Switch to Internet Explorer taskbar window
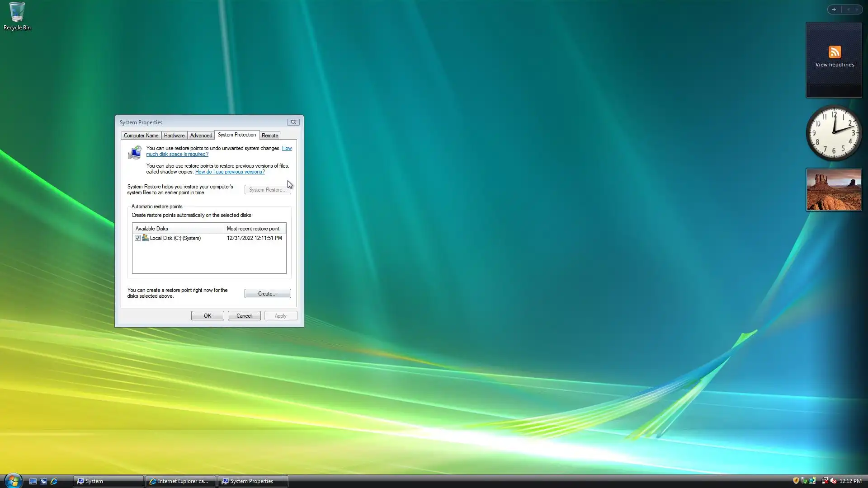This screenshot has width=868, height=488. click(x=180, y=481)
